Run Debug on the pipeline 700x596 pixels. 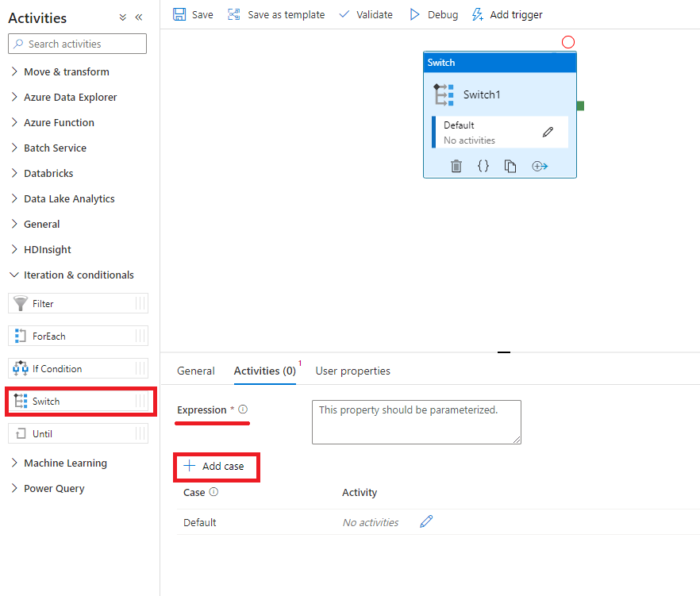coord(434,14)
